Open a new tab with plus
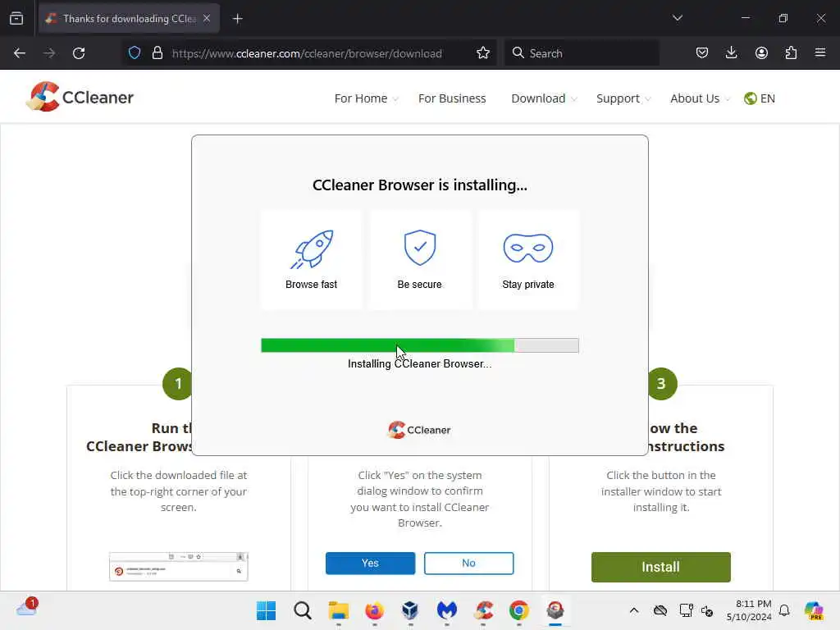 click(x=237, y=19)
